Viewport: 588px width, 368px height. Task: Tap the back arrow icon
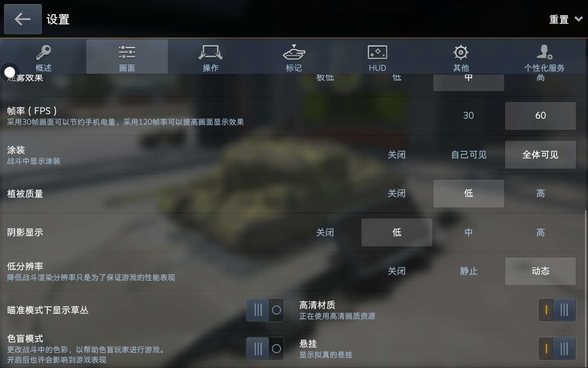tap(23, 19)
